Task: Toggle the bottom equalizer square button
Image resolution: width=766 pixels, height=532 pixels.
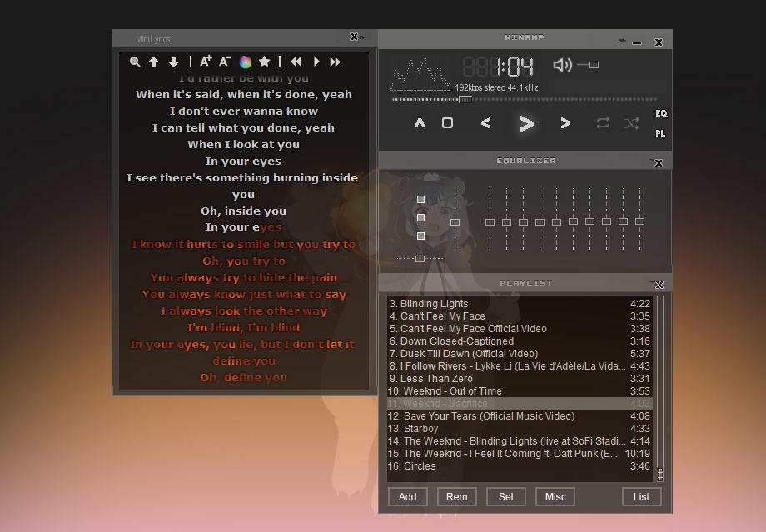Action: coord(420,236)
